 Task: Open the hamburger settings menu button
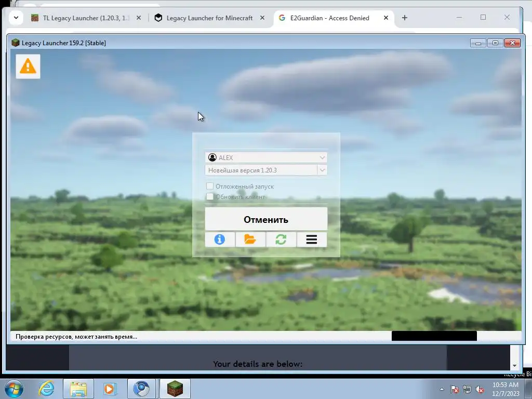312,240
